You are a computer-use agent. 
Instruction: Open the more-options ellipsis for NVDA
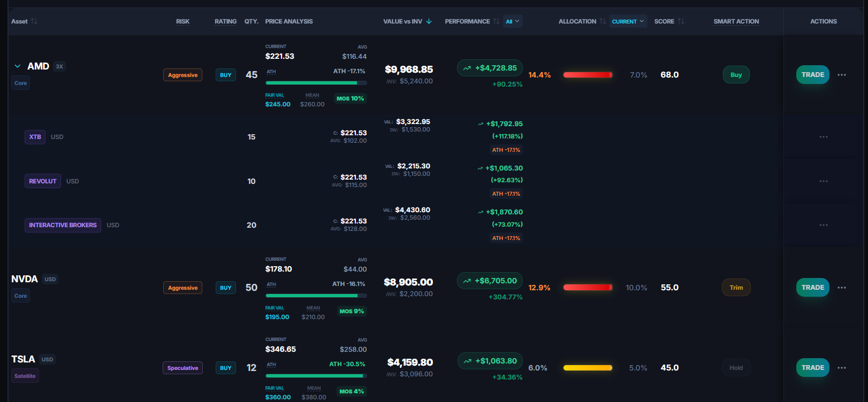(x=842, y=288)
